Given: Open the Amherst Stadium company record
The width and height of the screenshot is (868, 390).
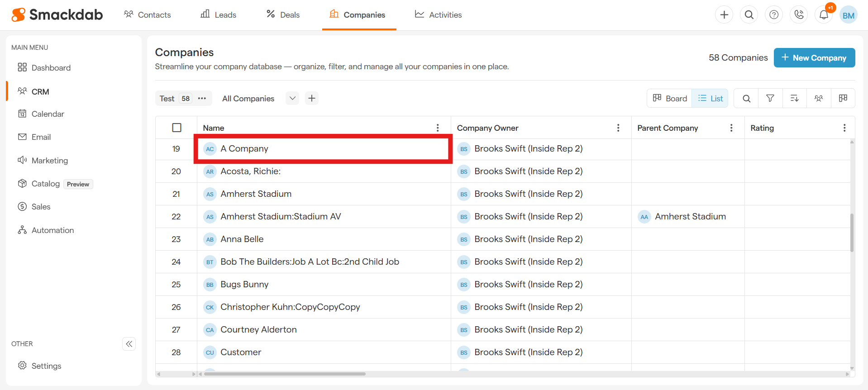Looking at the screenshot, I should 256,194.
